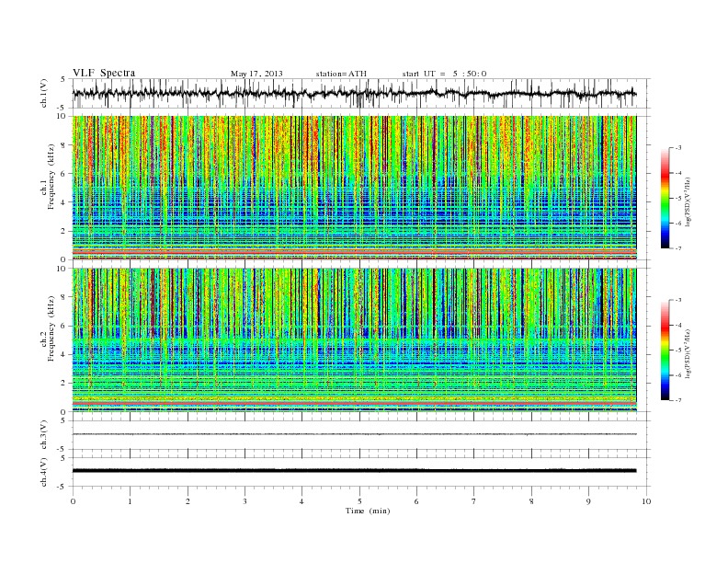Click time-axis tick label "6"

click(x=417, y=501)
